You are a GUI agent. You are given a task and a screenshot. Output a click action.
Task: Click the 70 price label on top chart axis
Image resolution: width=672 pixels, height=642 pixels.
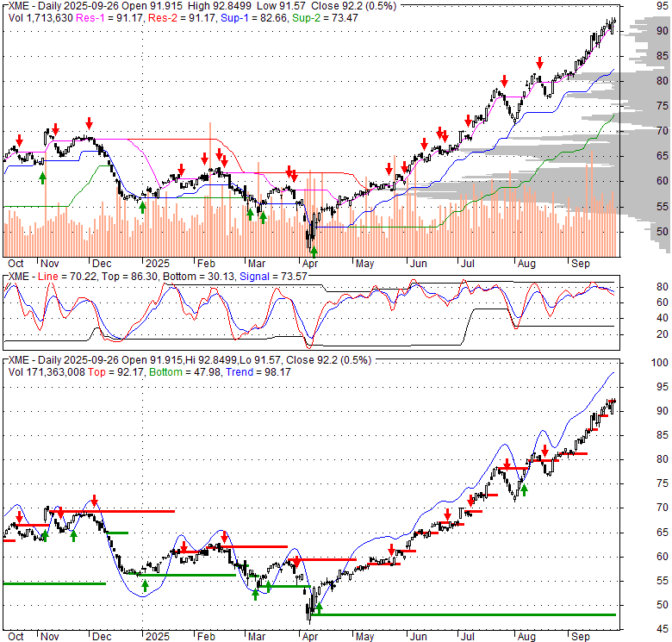point(663,131)
